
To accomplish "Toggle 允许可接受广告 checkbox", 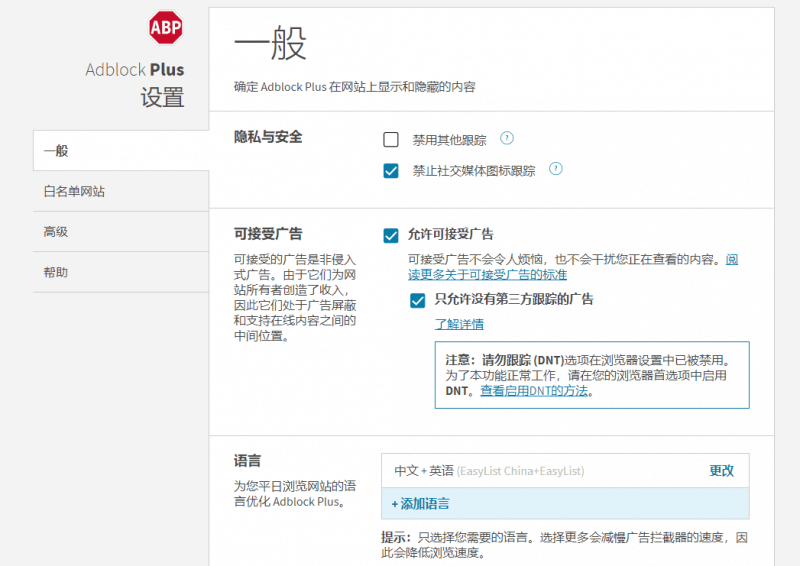I will click(x=391, y=235).
